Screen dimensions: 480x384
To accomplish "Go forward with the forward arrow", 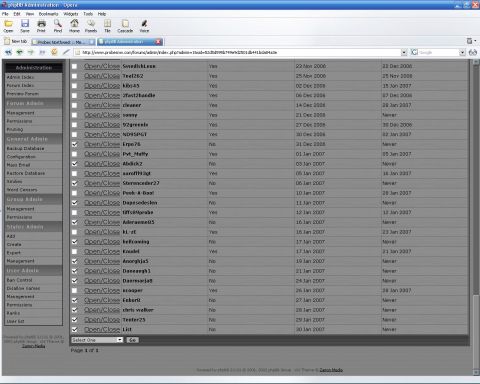I will point(31,52).
